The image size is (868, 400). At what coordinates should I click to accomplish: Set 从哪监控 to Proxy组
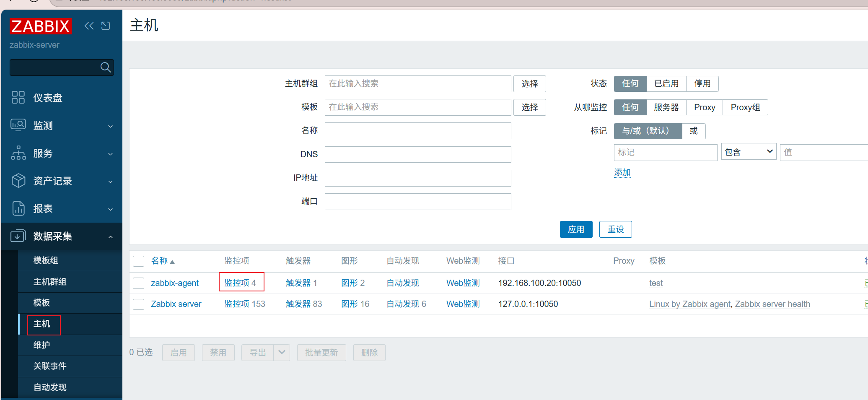[745, 107]
